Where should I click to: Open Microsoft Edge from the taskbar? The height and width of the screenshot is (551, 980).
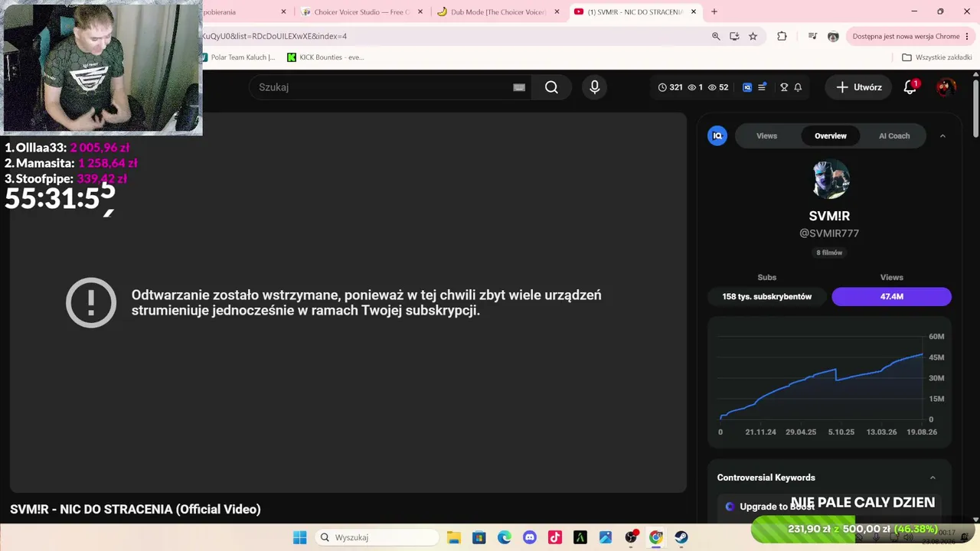tap(504, 537)
